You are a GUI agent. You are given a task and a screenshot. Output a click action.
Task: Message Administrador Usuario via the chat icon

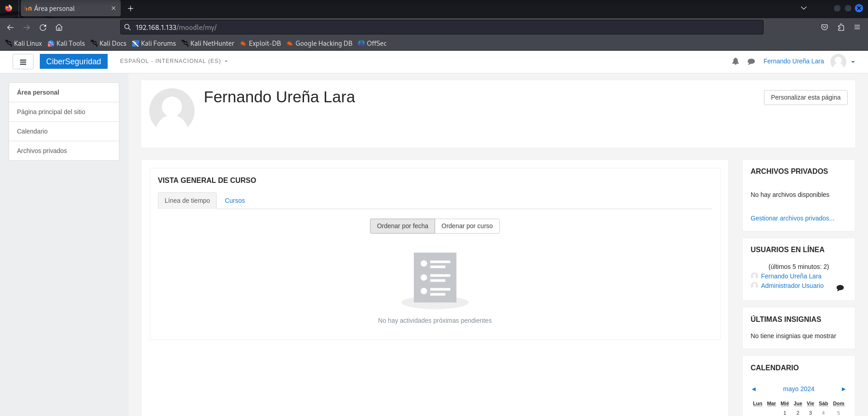pyautogui.click(x=840, y=287)
